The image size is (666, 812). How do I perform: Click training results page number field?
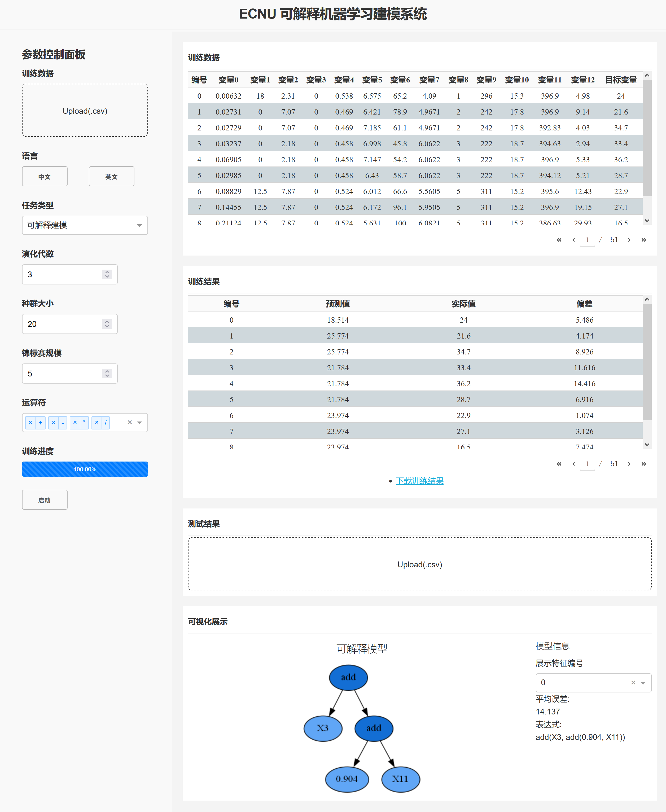(587, 464)
